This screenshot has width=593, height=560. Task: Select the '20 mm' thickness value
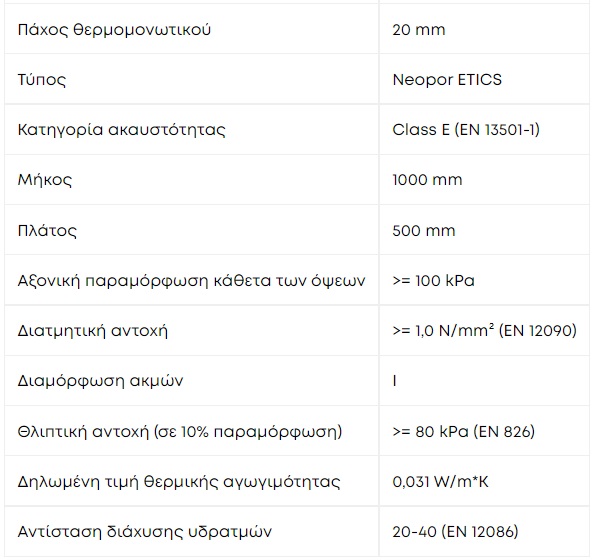tap(419, 30)
